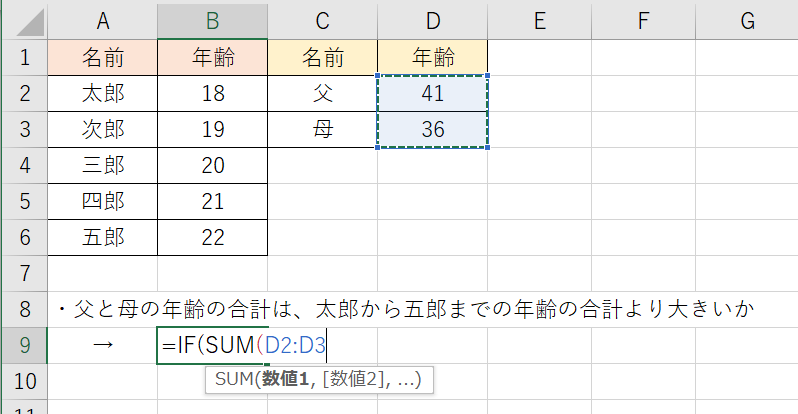Click the cell with 母
Screen dimensions: 798x414
coord(323,130)
